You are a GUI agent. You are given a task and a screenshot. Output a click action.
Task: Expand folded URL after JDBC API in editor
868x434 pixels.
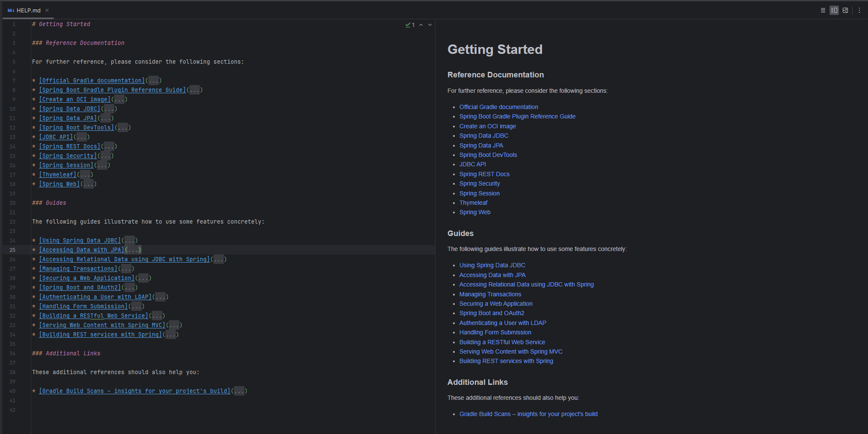(82, 137)
